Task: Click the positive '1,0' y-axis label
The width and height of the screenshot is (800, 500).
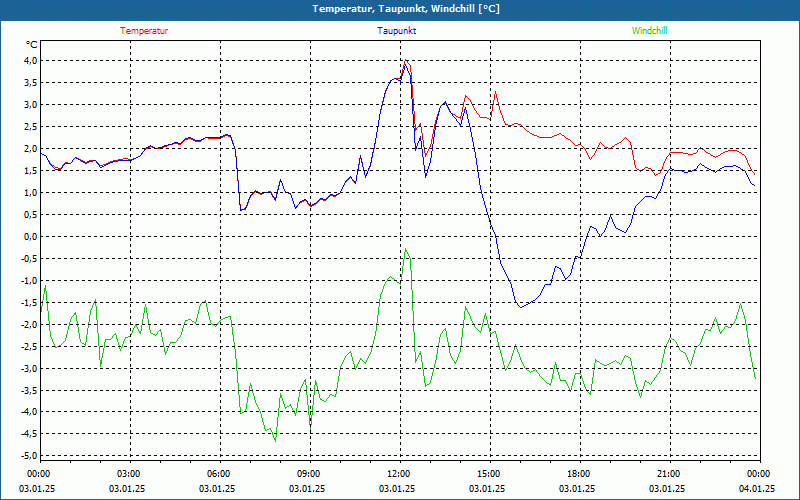Action: coord(31,192)
